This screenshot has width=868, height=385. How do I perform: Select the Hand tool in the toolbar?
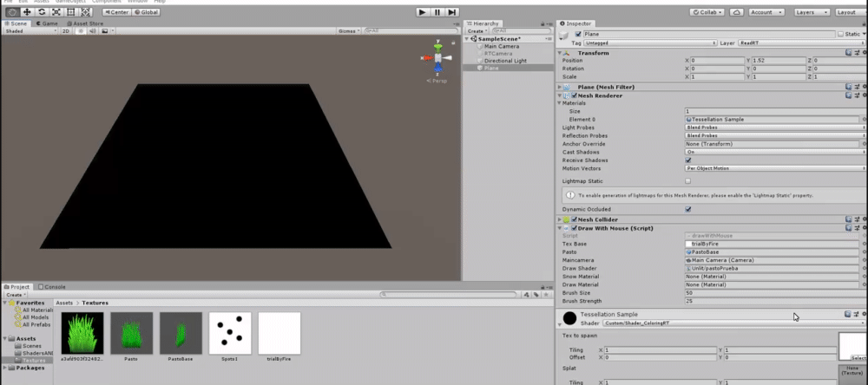click(11, 11)
